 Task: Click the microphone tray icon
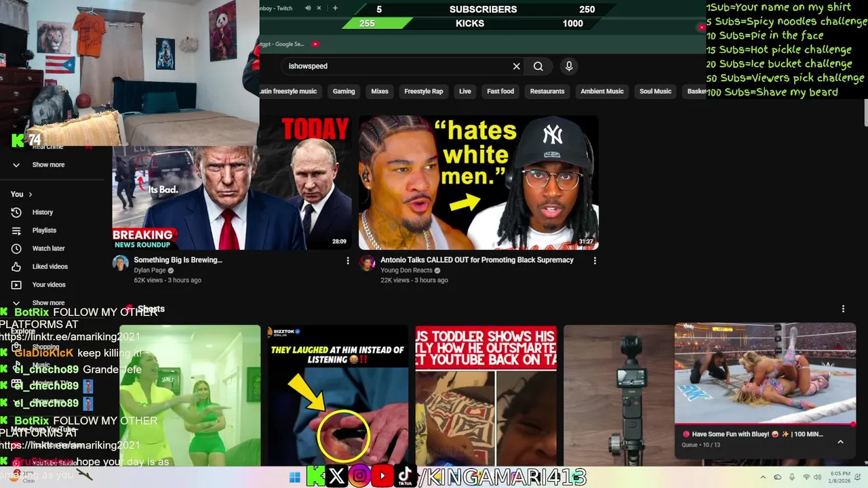(x=792, y=478)
